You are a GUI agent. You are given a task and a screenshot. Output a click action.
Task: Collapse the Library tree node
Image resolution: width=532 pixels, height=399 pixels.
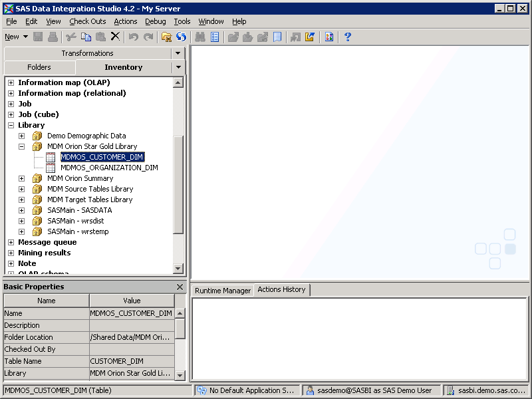pos(10,124)
